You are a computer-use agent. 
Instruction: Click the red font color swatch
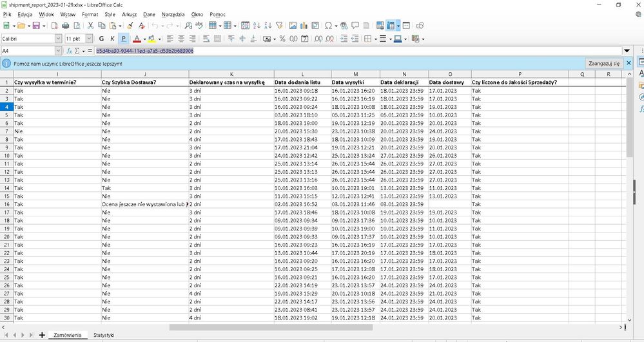point(136,39)
